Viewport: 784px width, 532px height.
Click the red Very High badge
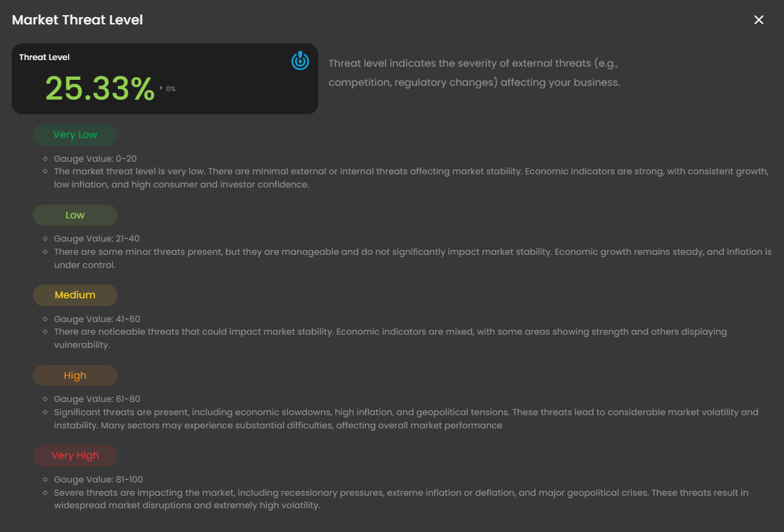[75, 455]
